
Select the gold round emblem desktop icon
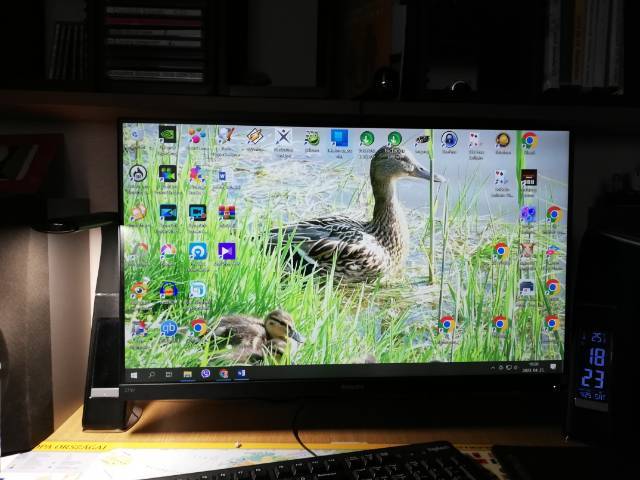503,140
